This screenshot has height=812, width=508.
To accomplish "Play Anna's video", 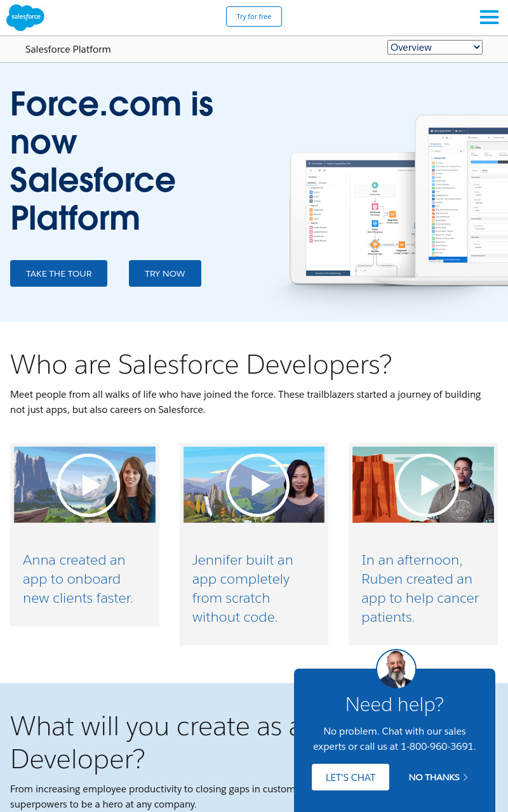I will tap(88, 485).
